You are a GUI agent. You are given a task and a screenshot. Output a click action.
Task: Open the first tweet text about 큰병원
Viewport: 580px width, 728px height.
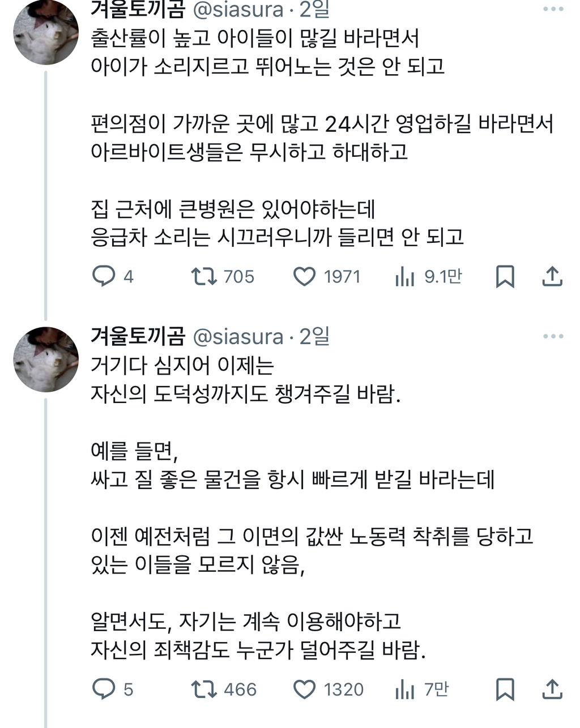(x=233, y=210)
